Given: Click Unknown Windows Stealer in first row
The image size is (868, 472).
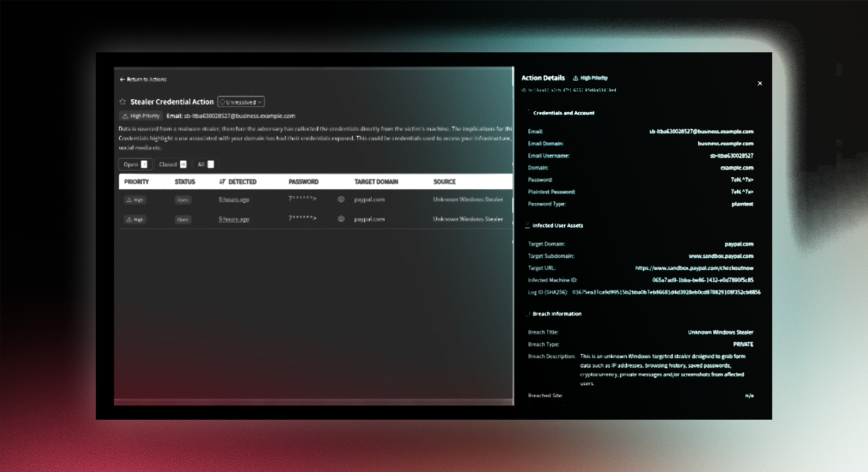Looking at the screenshot, I should [x=468, y=199].
